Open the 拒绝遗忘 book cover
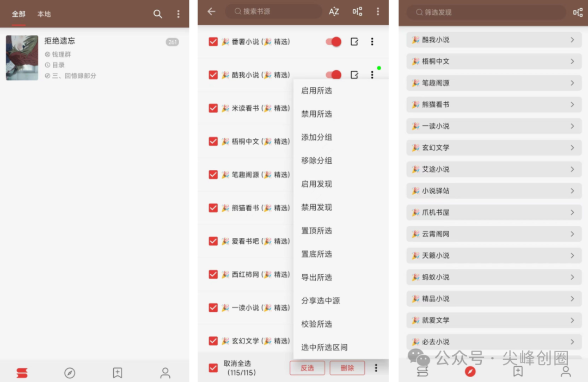The image size is (588, 382). click(22, 58)
